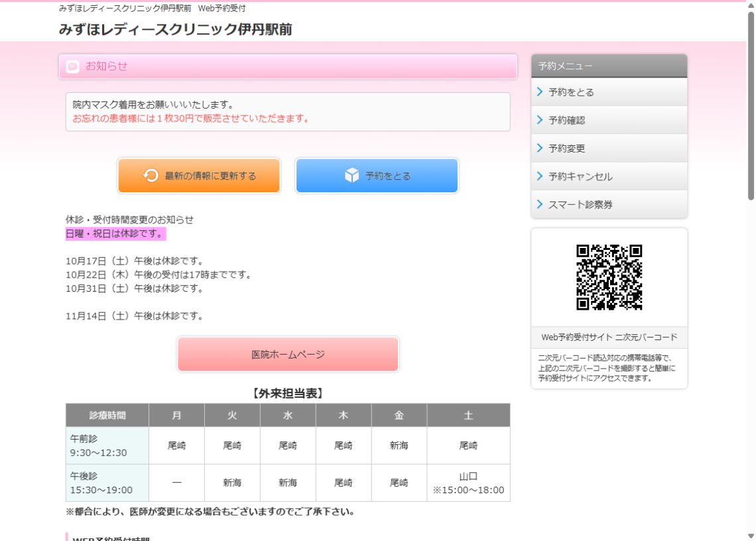Click 新海 in Tuesday afternoon cell
The height and width of the screenshot is (541, 756).
click(x=232, y=483)
